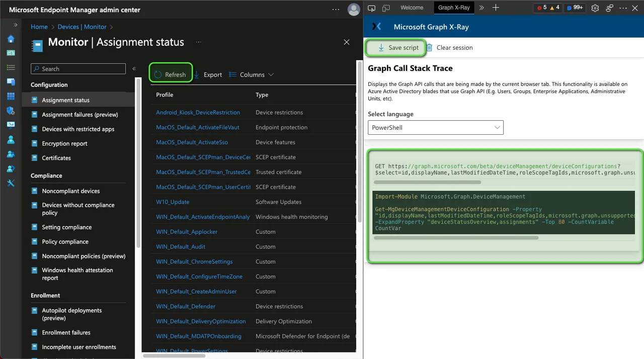Open Tenant administration icon
The image size is (644, 359).
click(11, 169)
